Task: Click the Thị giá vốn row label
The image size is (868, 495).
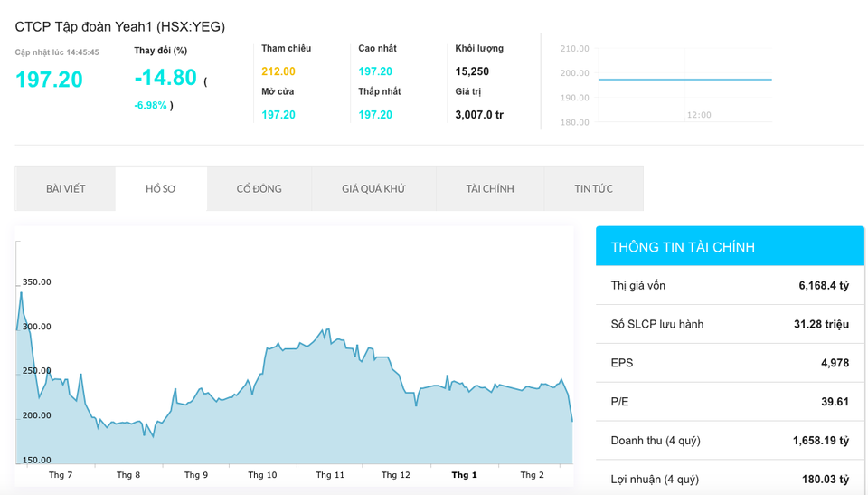Action: pyautogui.click(x=638, y=285)
